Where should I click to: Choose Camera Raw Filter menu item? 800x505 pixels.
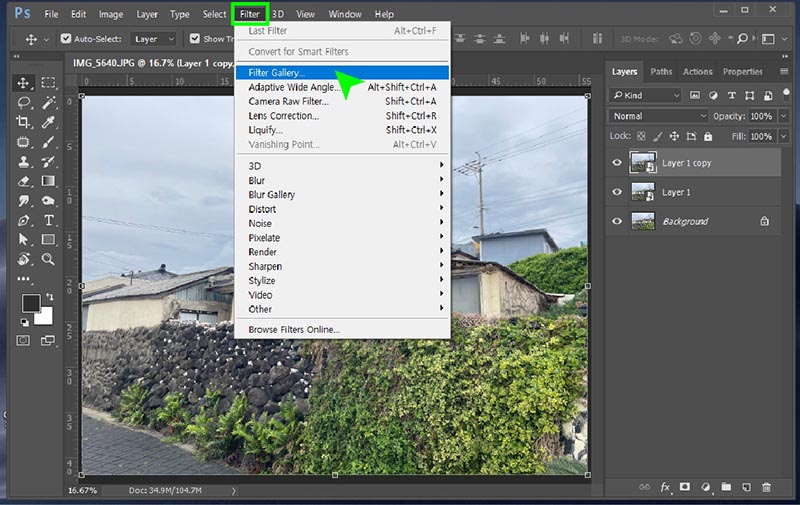coord(342,101)
